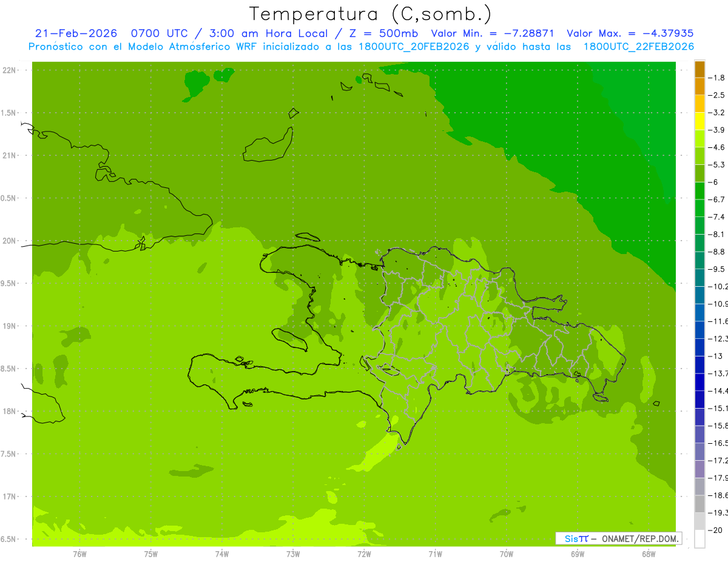Click the '-16.5' colorbar label
This screenshot has height=562, width=728.
(717, 443)
